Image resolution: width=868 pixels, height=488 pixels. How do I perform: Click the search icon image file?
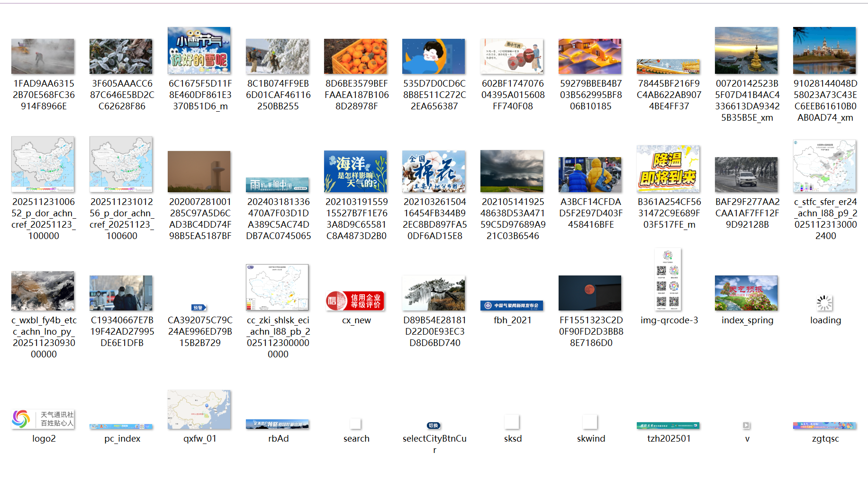356,424
